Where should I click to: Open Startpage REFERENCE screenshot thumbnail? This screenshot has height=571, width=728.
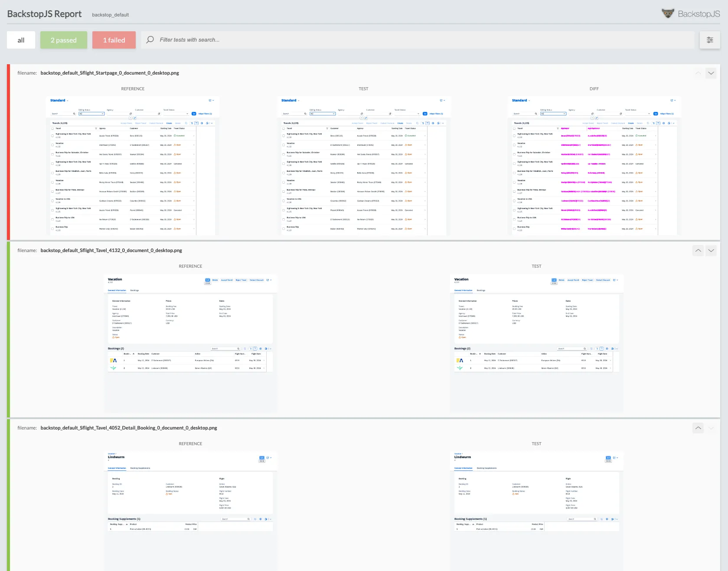pyautogui.click(x=133, y=166)
